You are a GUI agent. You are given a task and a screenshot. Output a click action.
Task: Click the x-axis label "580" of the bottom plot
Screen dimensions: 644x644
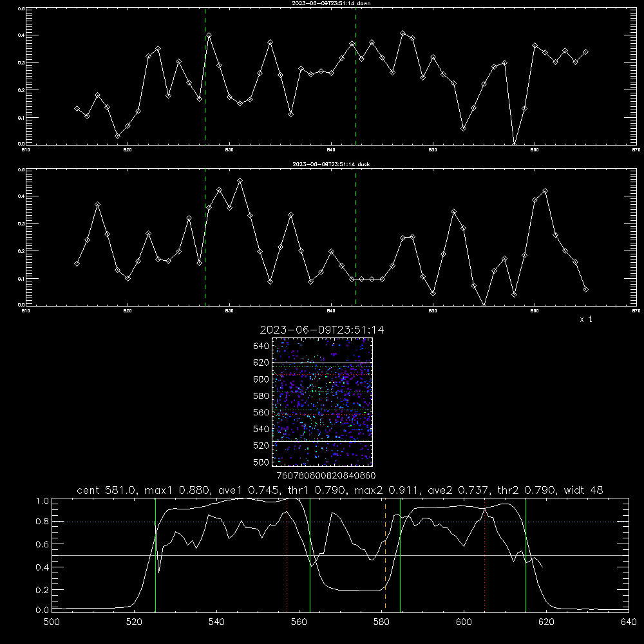coord(381,621)
